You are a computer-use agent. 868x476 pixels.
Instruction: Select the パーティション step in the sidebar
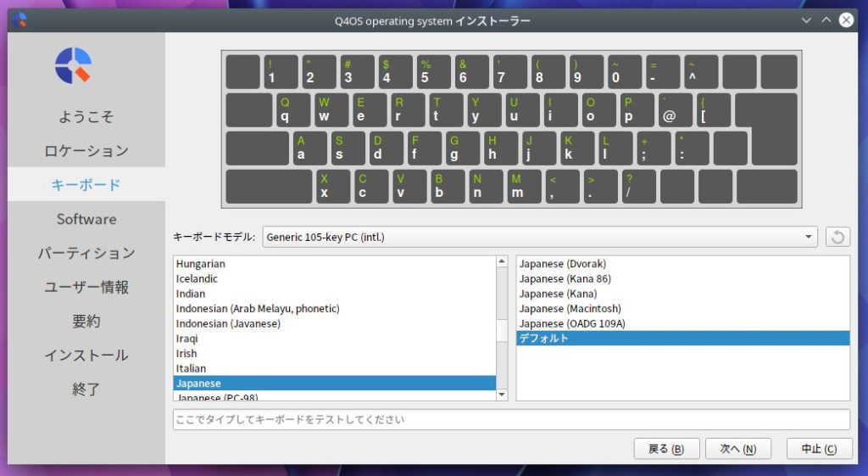pyautogui.click(x=86, y=253)
